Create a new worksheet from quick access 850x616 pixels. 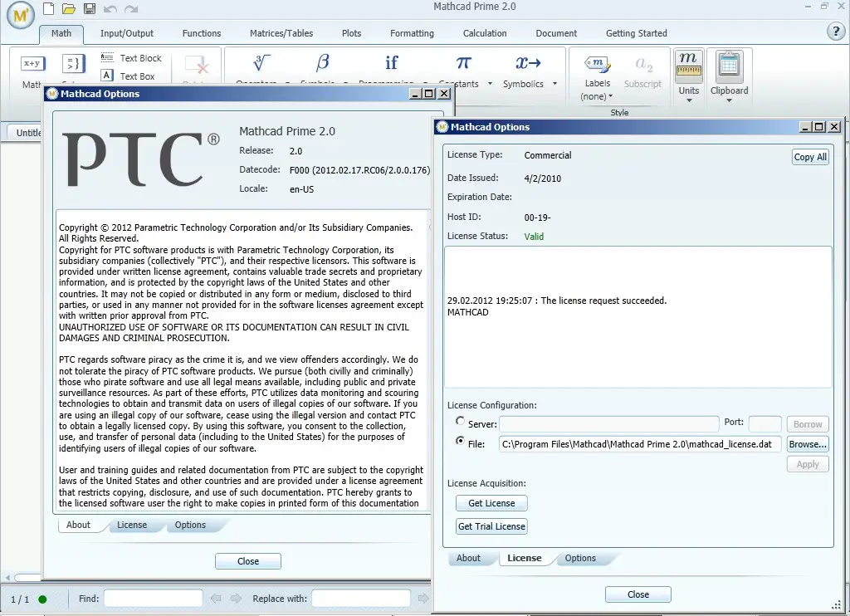click(49, 8)
